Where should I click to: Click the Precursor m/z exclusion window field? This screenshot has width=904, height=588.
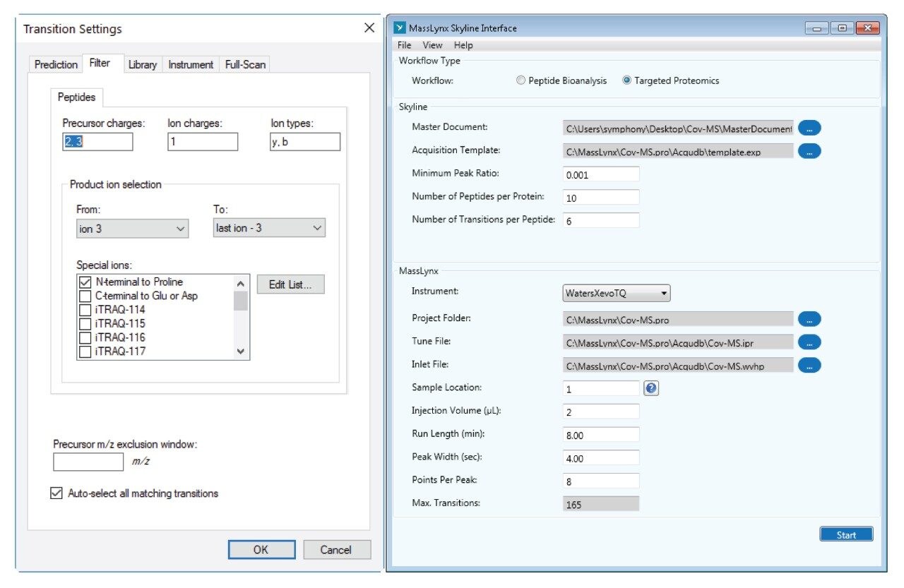point(88,462)
